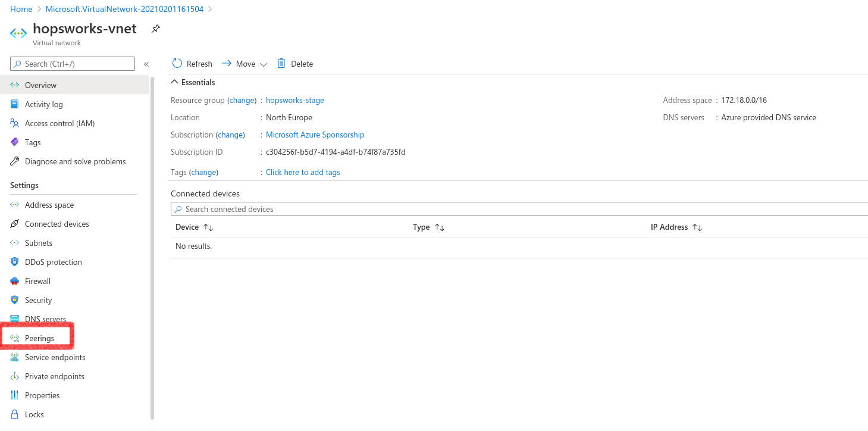Open hopsworks-stage resource group link
The width and height of the screenshot is (868, 431).
295,101
